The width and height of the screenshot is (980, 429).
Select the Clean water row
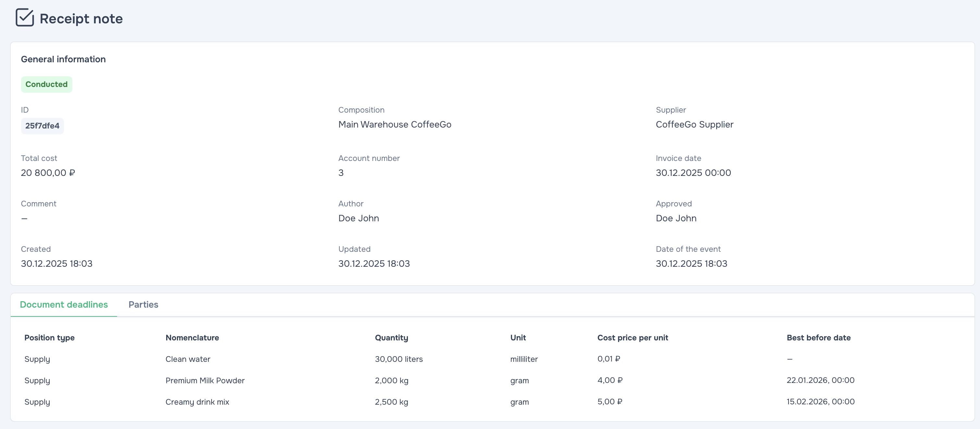(188, 359)
